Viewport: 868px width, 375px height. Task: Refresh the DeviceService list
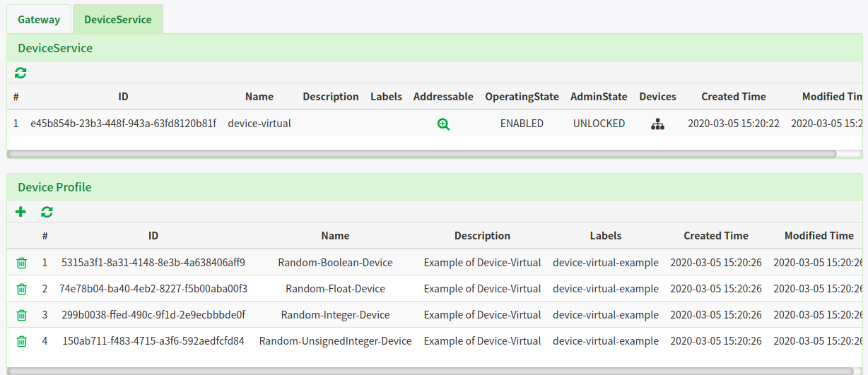(20, 73)
